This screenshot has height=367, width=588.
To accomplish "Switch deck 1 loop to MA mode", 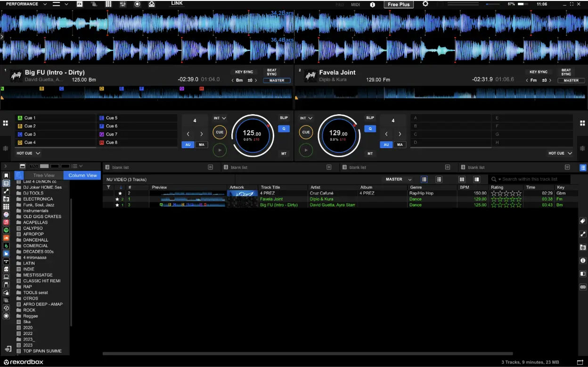I will click(202, 144).
